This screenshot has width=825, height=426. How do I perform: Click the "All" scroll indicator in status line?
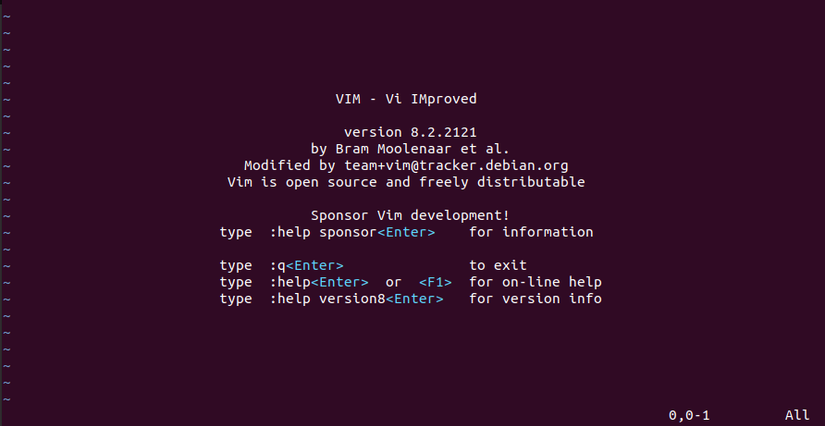tap(797, 415)
